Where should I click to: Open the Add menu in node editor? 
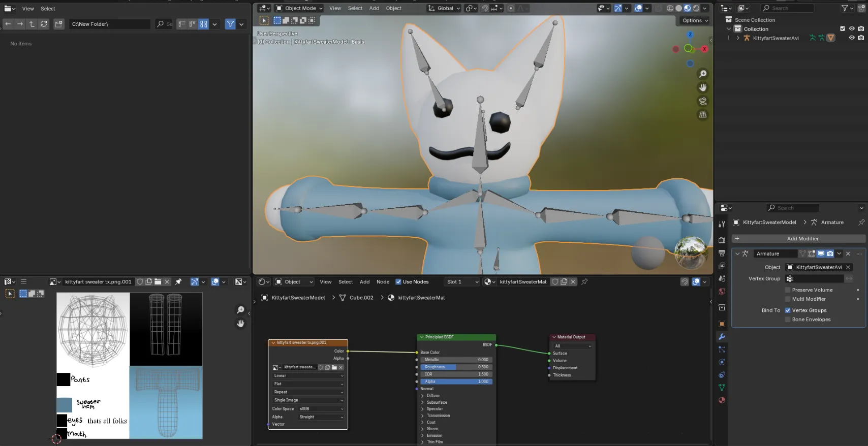364,282
